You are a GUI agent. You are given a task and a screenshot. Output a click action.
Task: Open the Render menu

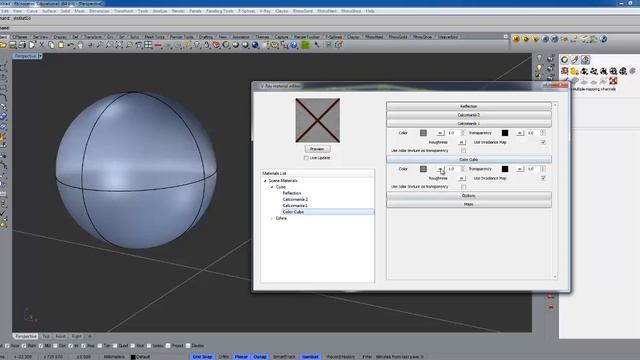(x=178, y=11)
